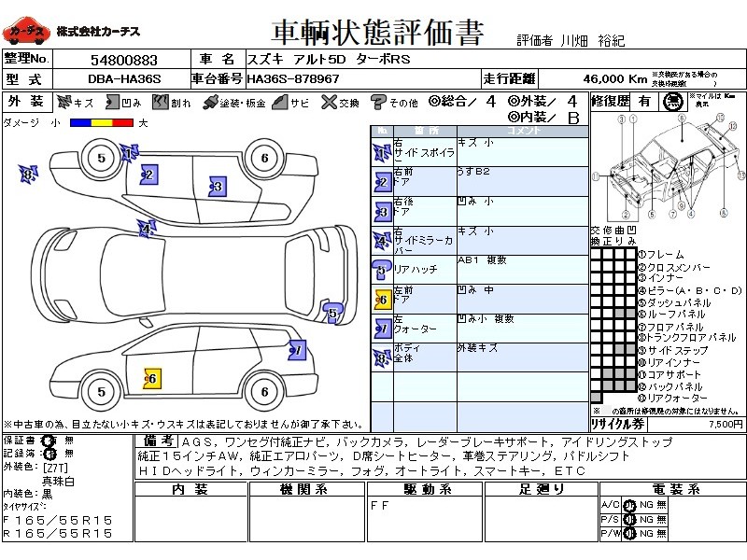
Task: Click the yellow medium-damage color swatch
Action: 102,123
